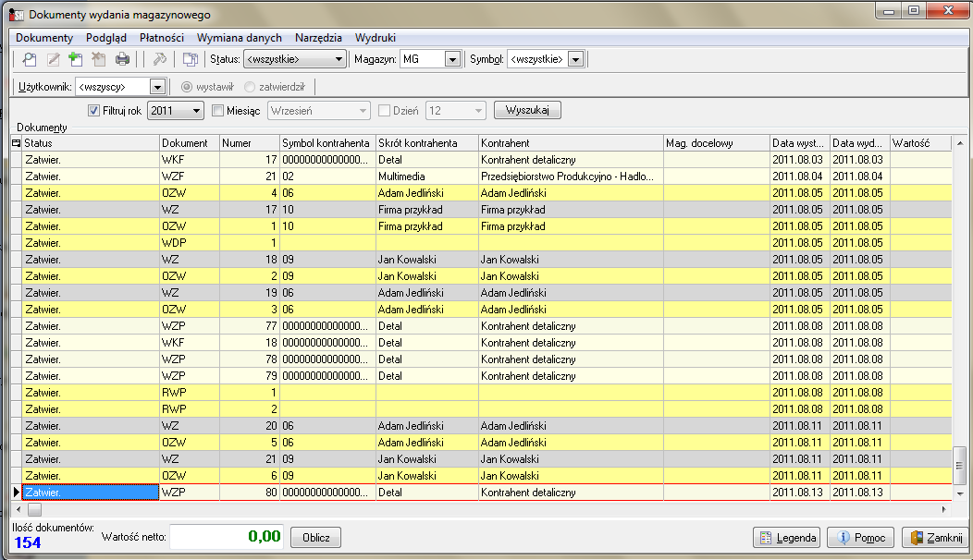Open the Legenda button
The image size is (973, 560).
787,538
